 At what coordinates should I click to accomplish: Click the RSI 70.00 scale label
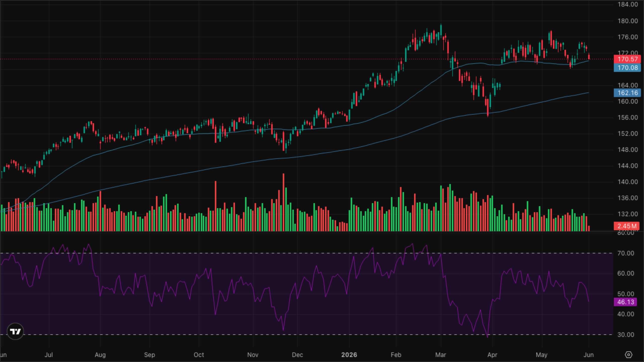pyautogui.click(x=626, y=253)
